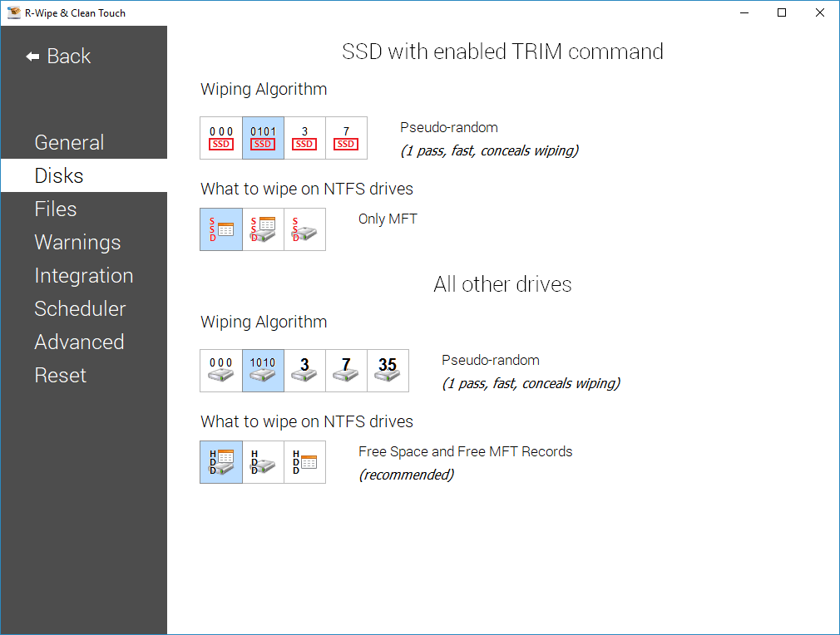Viewport: 840px width, 635px height.
Task: Select the 7-pass SSD wiping algorithm
Action: pyautogui.click(x=346, y=138)
